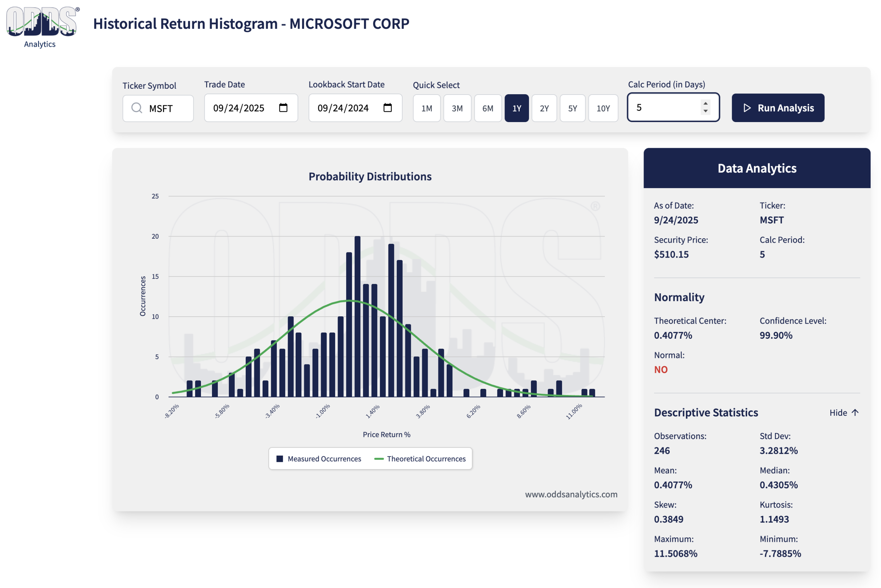
Task: Click the search magnifier icon in Ticker field
Action: [137, 108]
